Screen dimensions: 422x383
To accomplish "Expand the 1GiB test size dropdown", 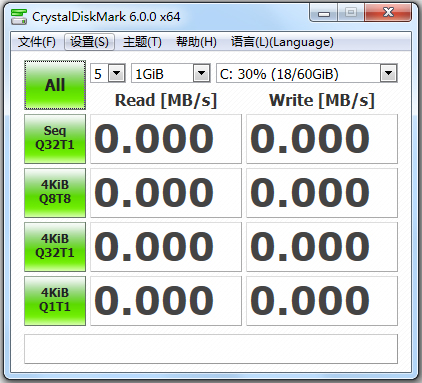I will (x=171, y=73).
